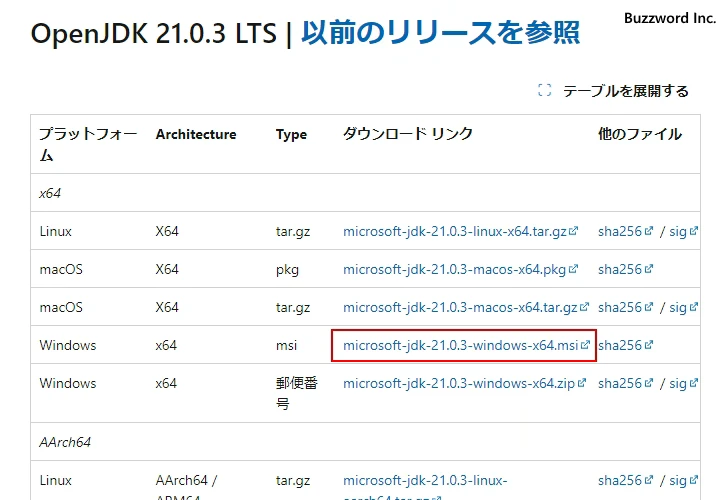728x500 pixels.
Task: Click the x64 group heading row
Action: pyautogui.click(x=365, y=193)
